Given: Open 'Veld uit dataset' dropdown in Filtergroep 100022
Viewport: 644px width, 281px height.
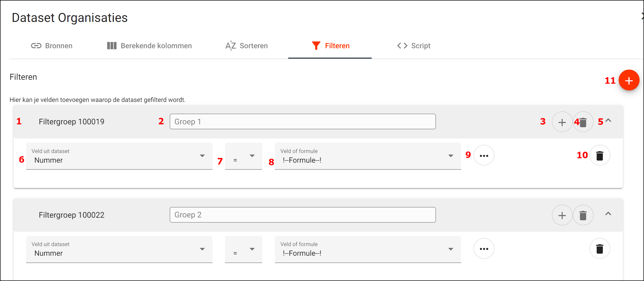Looking at the screenshot, I should click(x=119, y=249).
